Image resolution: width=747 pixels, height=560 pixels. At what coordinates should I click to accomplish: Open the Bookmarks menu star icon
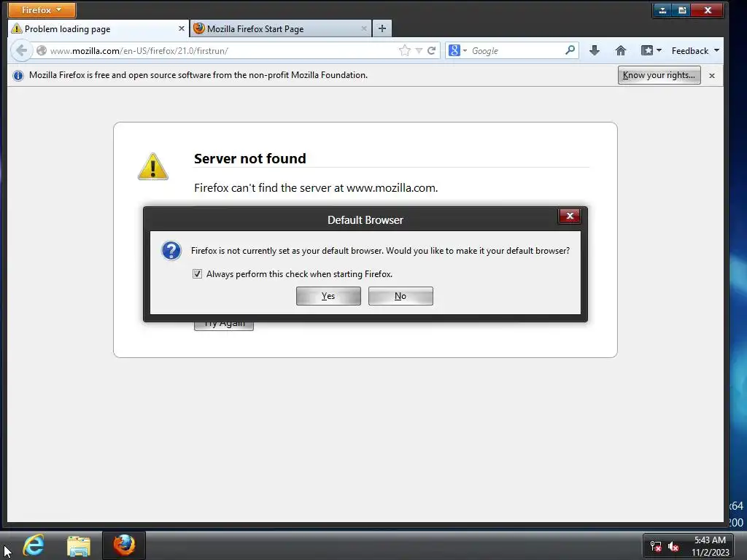(x=647, y=50)
